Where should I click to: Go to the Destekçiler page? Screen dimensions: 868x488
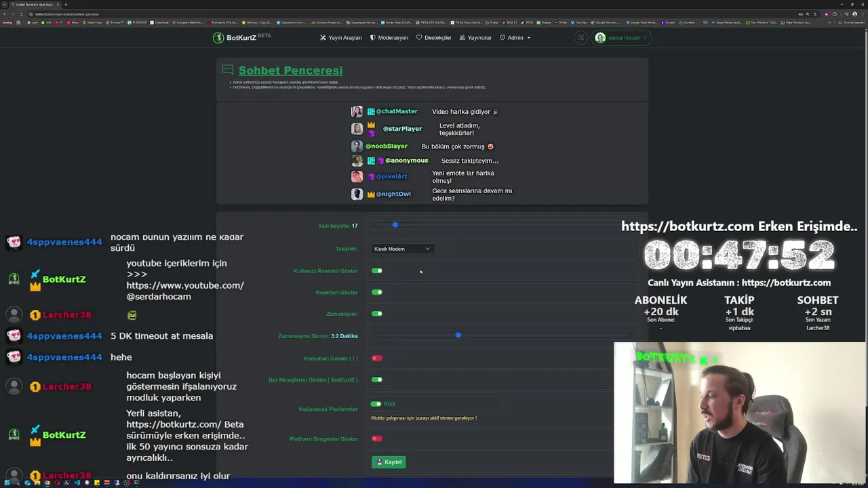point(433,38)
